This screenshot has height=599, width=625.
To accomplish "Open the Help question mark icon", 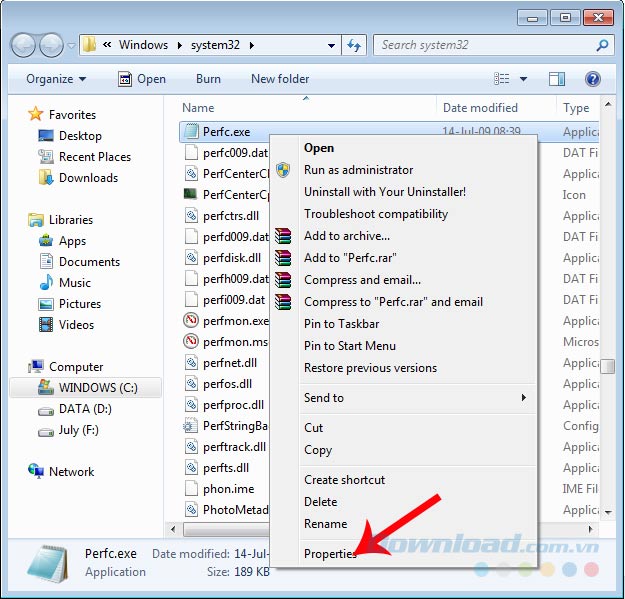I will tap(593, 79).
